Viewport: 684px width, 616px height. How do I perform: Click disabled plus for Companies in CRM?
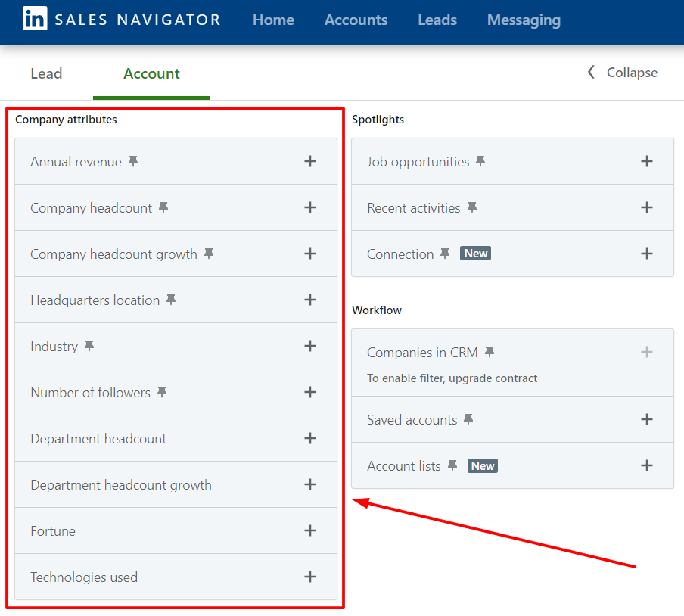pyautogui.click(x=647, y=352)
